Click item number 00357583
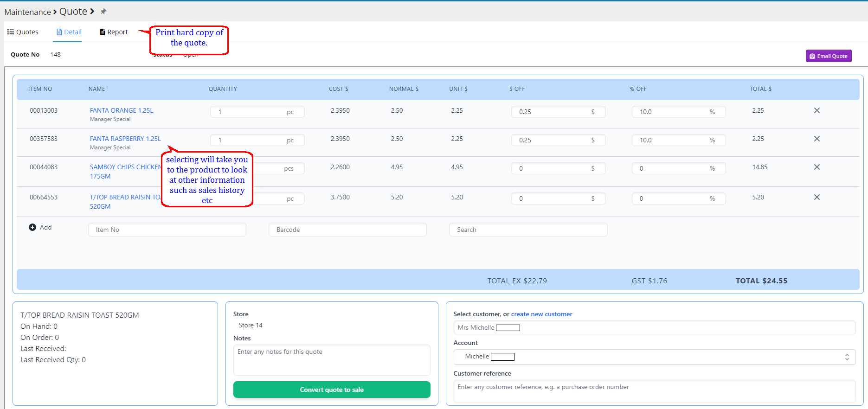This screenshot has width=868, height=409. click(44, 139)
